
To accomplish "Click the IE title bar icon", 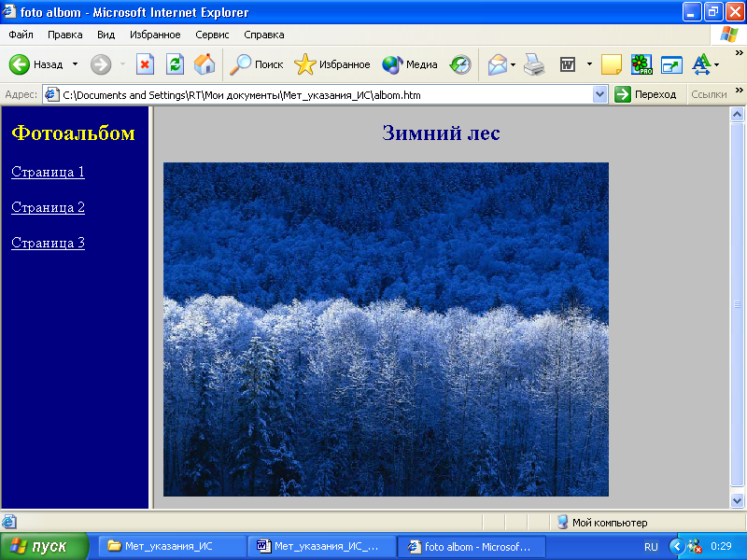I will point(9,11).
